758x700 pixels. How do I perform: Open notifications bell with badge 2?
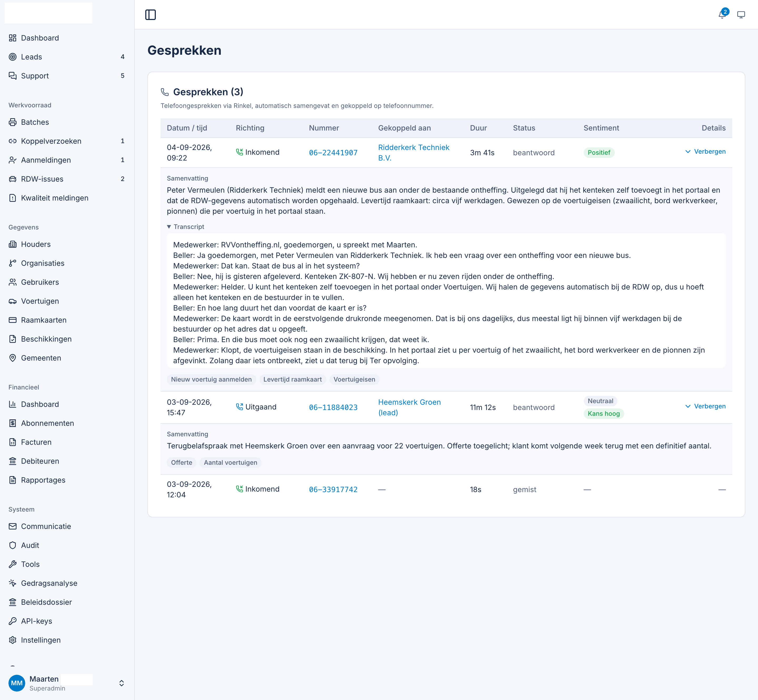click(x=723, y=14)
